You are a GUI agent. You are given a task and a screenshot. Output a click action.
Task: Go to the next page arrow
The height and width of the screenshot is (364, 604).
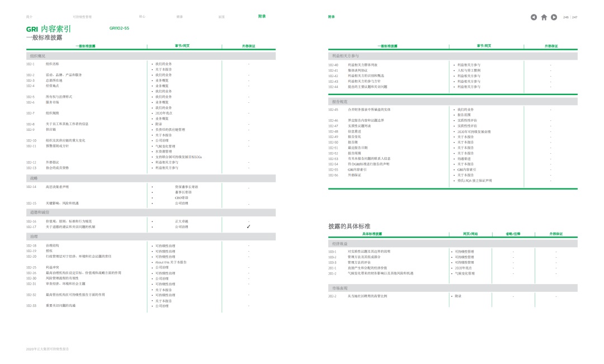tap(554, 17)
